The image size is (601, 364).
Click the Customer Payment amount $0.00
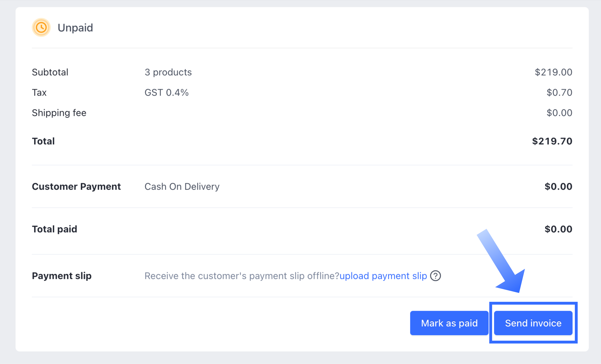pyautogui.click(x=559, y=187)
